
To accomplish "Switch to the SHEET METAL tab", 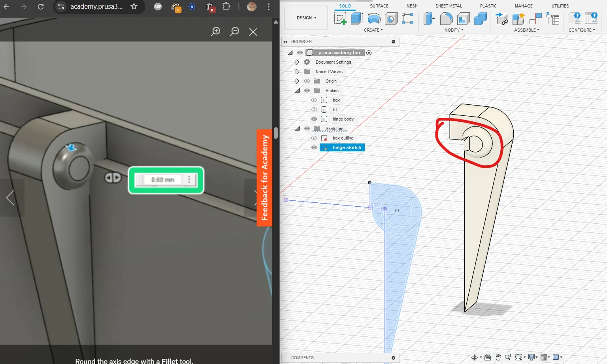I will 449,6.
